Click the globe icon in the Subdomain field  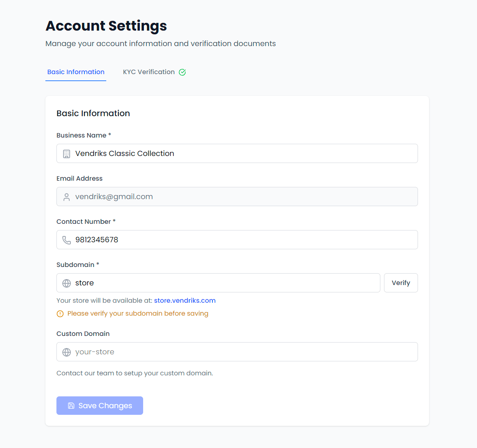[66, 283]
